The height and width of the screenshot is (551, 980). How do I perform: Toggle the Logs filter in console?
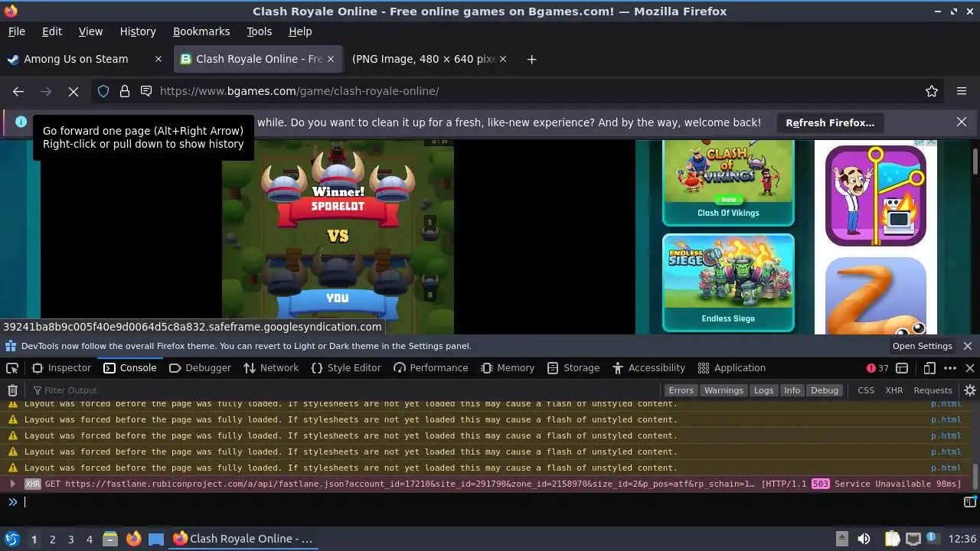click(763, 390)
